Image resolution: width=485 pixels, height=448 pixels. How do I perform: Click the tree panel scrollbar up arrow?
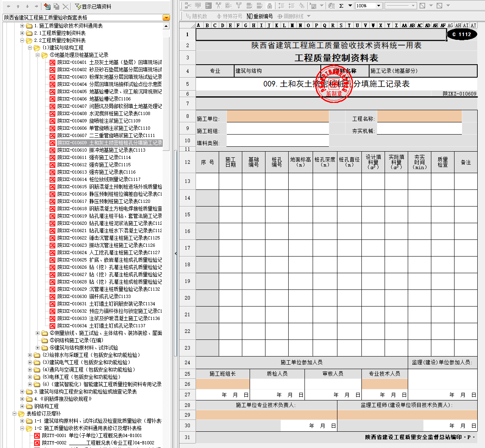click(x=166, y=26)
